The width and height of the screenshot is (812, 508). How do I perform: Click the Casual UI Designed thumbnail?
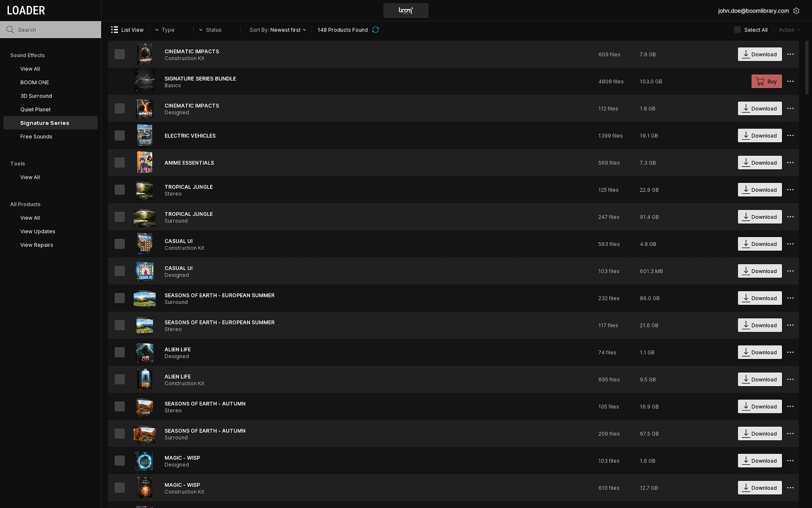pyautogui.click(x=145, y=271)
